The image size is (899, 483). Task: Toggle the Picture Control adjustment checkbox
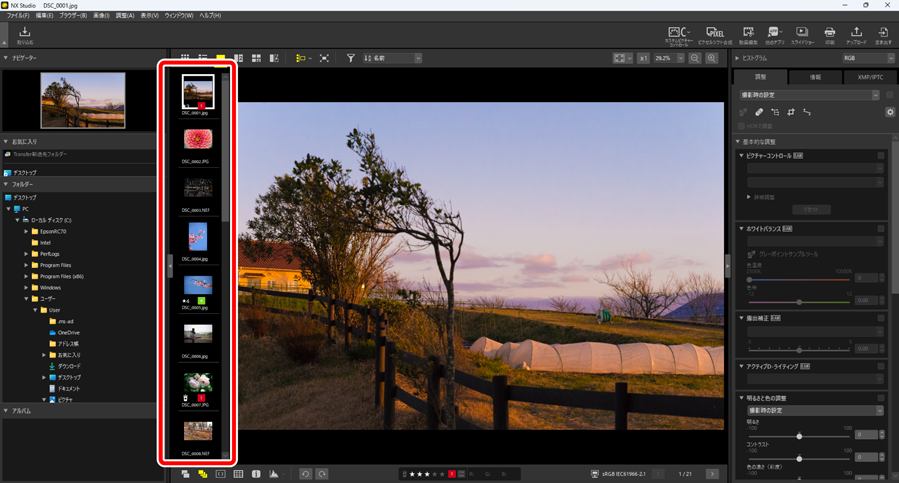pyautogui.click(x=881, y=156)
